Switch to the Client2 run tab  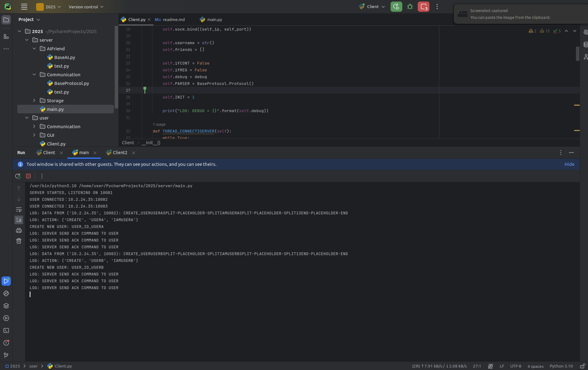click(120, 153)
